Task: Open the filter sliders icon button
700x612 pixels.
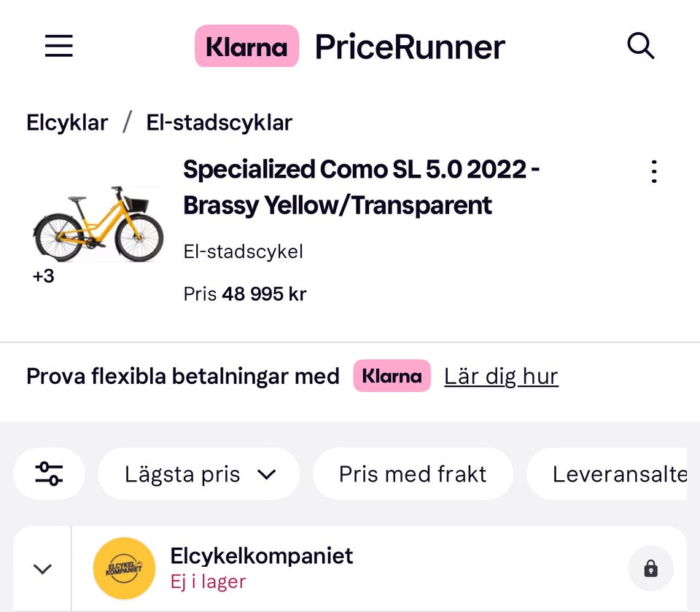Action: pyautogui.click(x=49, y=474)
